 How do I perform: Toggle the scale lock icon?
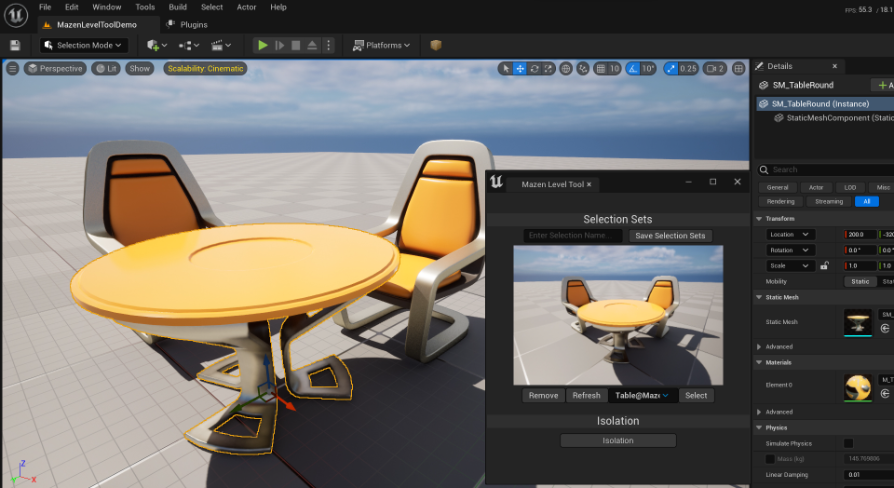tap(824, 266)
